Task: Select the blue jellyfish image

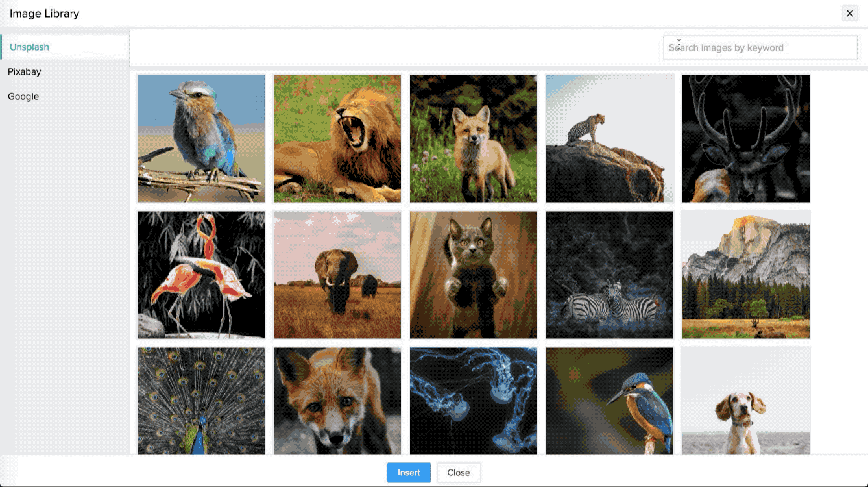Action: click(x=474, y=401)
